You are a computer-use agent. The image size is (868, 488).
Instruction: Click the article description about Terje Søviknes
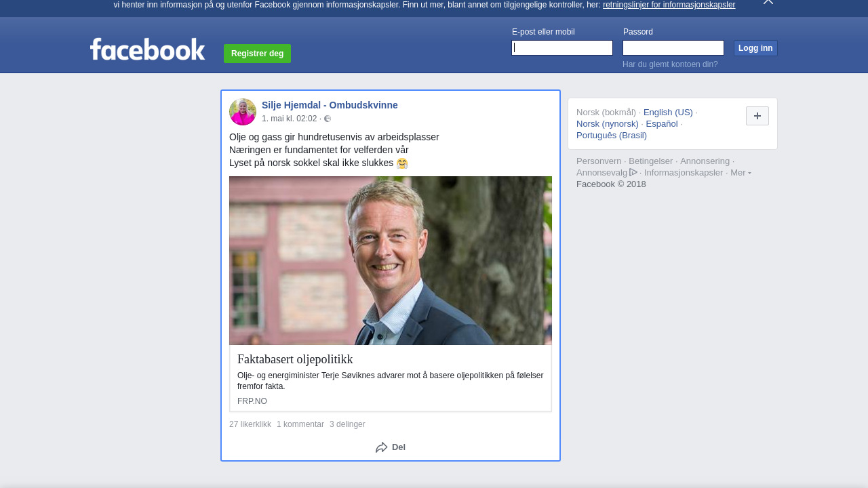pyautogui.click(x=391, y=381)
